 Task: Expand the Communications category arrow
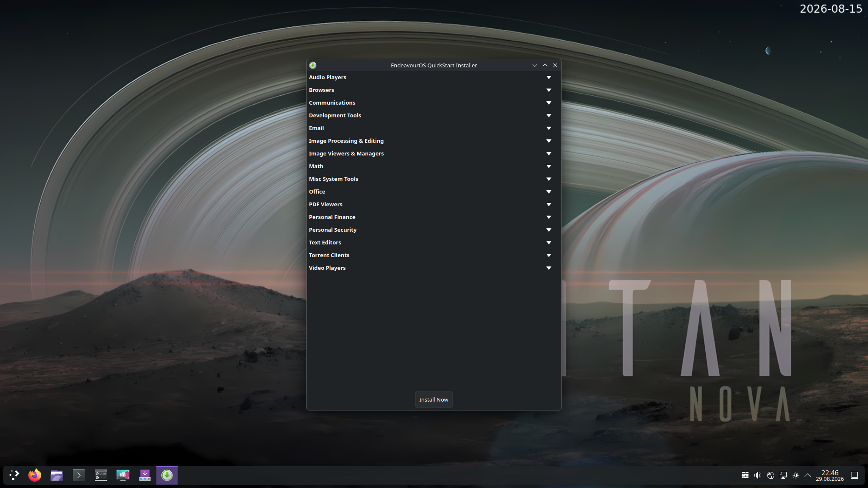tap(549, 103)
